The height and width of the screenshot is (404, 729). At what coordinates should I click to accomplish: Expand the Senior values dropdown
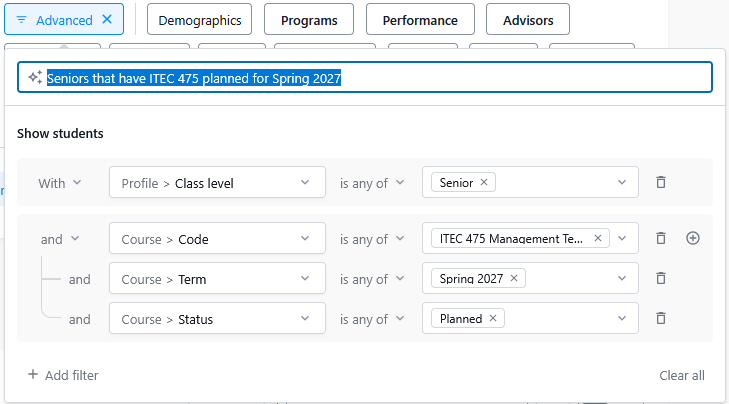(622, 182)
